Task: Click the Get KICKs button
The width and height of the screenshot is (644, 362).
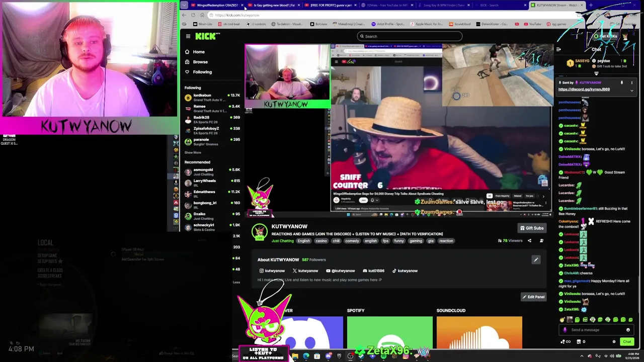Action: pyautogui.click(x=605, y=36)
